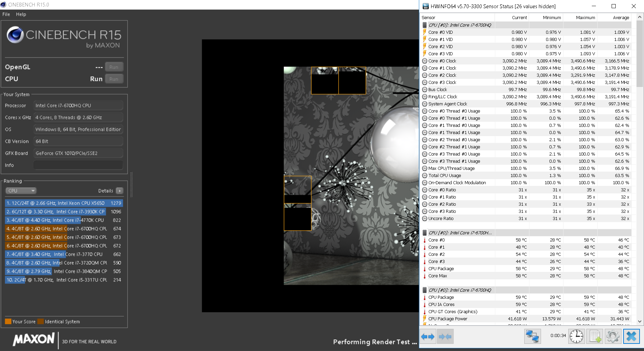Click the 0:00:34 elapsed time readout
Viewport: 644px width, 351px height.
click(558, 335)
